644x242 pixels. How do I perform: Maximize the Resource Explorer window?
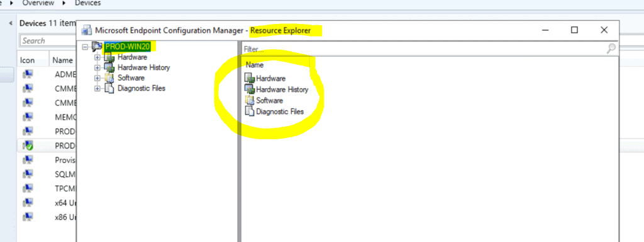point(575,30)
